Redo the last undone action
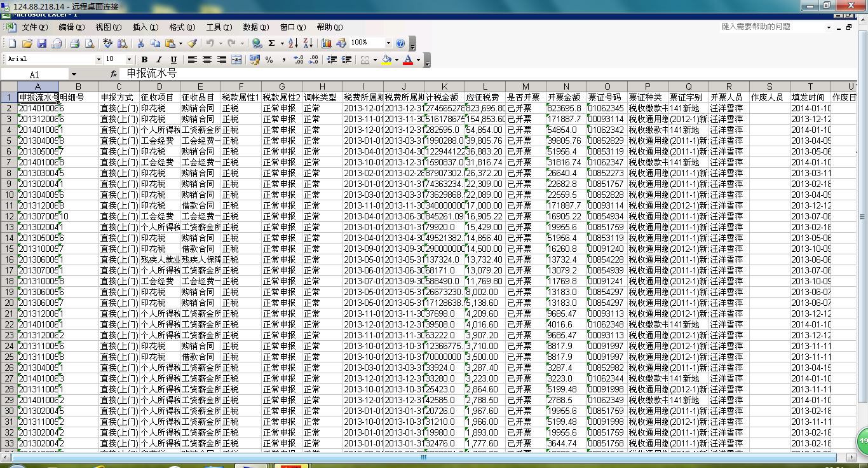 coord(232,43)
